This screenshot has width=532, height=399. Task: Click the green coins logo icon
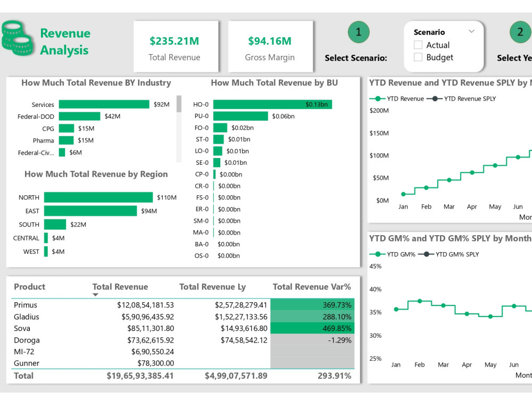point(16,37)
